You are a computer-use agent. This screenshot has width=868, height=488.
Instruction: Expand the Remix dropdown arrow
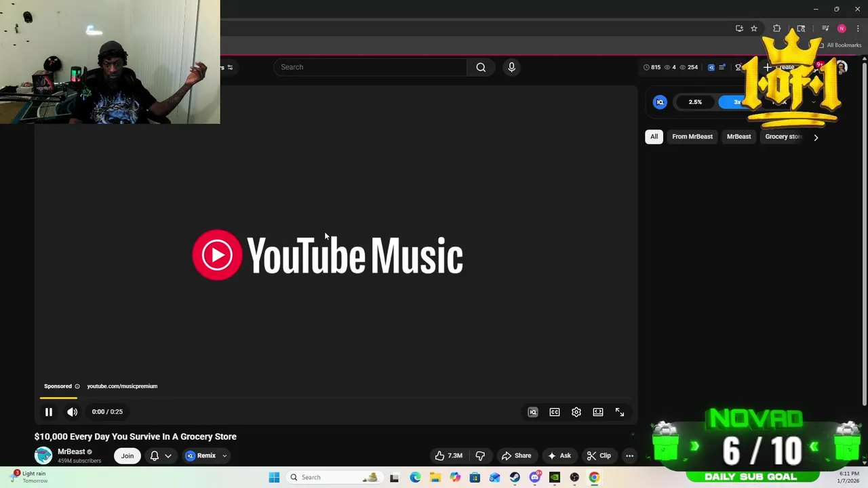click(x=224, y=455)
